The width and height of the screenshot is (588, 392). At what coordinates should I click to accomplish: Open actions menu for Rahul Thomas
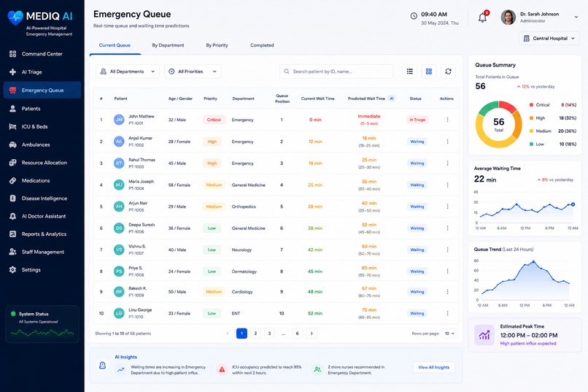[447, 164]
